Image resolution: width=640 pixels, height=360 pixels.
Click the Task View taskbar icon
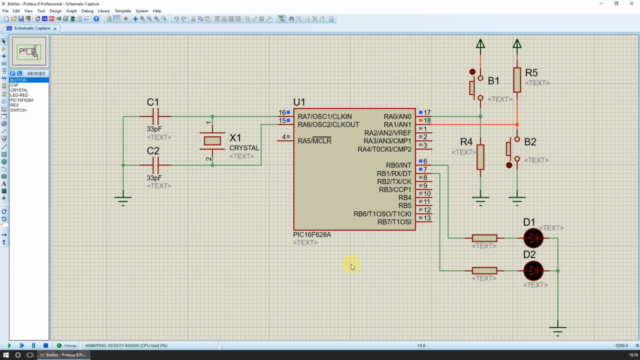tap(30, 355)
